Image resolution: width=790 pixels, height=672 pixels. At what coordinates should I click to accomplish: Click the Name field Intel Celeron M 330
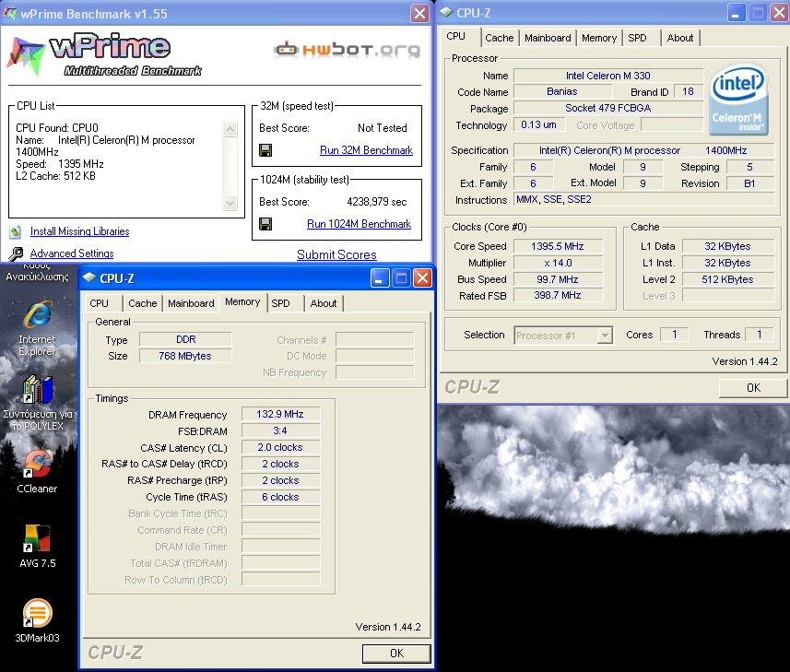tap(608, 76)
